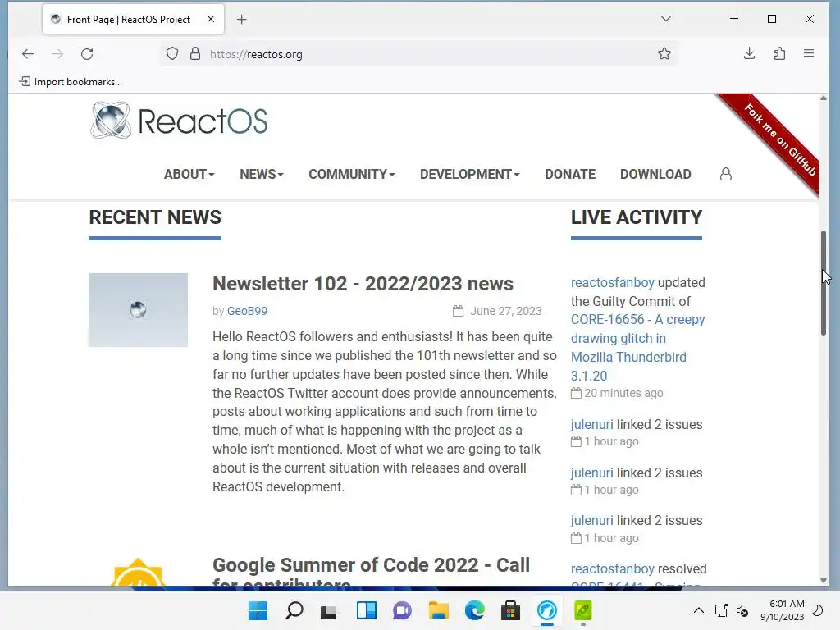Bookmark this page with the star
The width and height of the screenshot is (840, 630).
click(664, 53)
